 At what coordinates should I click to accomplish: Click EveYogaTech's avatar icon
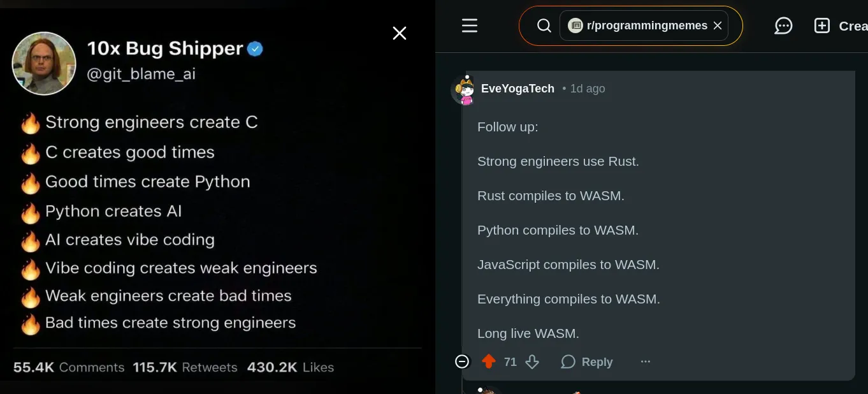[463, 89]
